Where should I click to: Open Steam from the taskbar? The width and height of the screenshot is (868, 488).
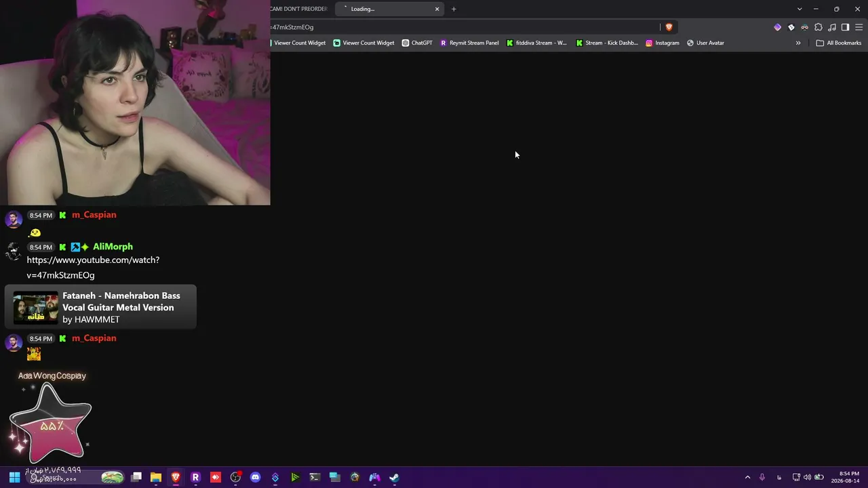(x=394, y=477)
